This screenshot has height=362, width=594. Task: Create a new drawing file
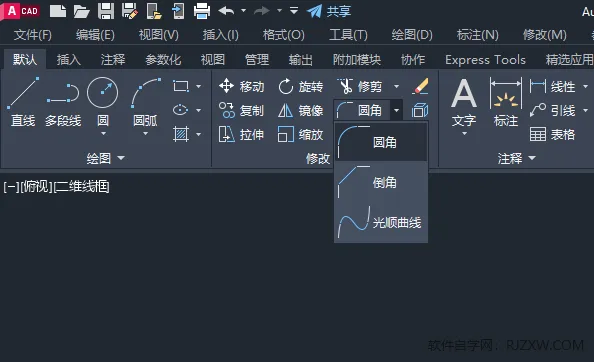click(58, 11)
